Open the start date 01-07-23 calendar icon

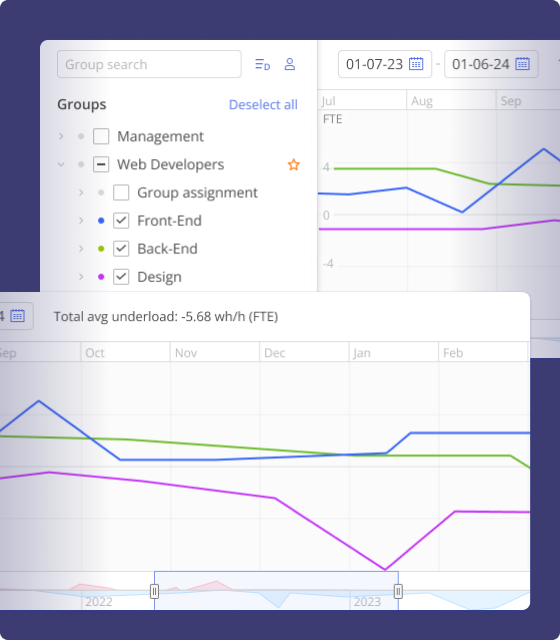pos(416,64)
